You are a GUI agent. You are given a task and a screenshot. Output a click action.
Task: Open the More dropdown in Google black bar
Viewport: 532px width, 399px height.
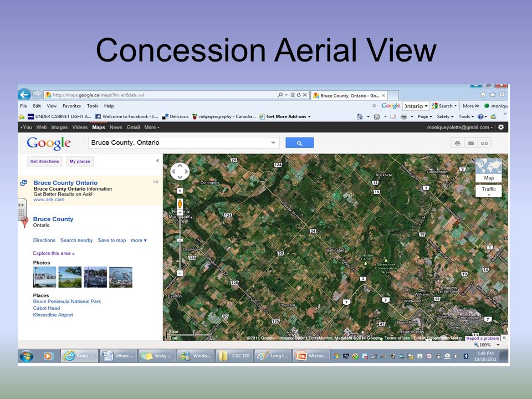tap(152, 127)
